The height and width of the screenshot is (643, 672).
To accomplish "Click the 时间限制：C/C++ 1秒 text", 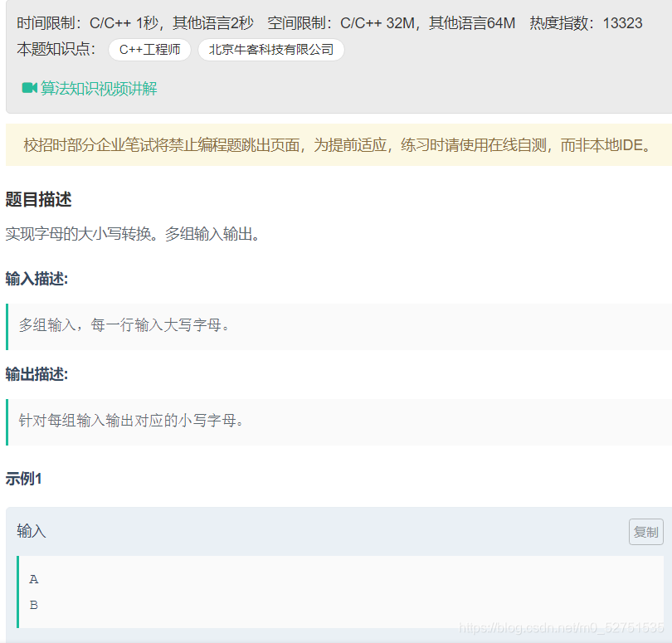I will [x=87, y=22].
